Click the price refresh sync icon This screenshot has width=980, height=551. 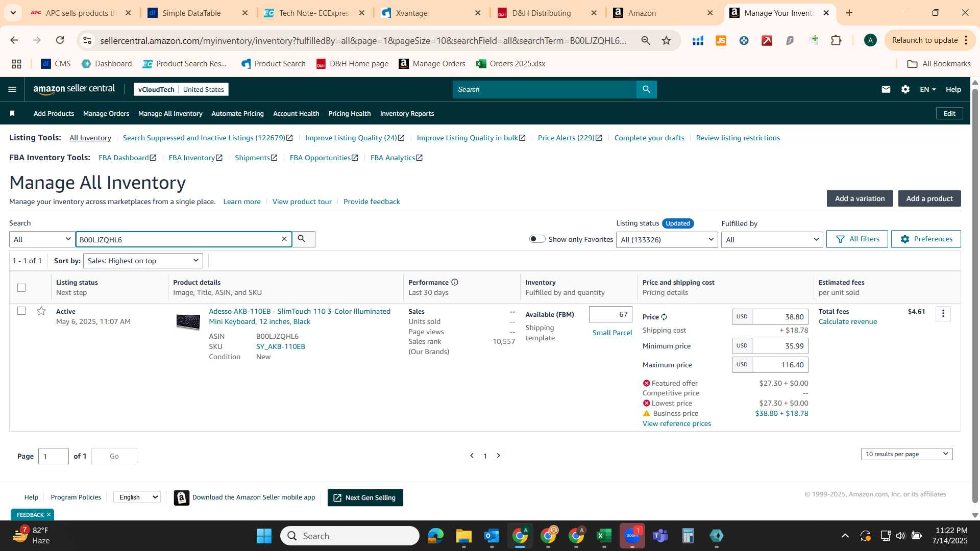[664, 317]
